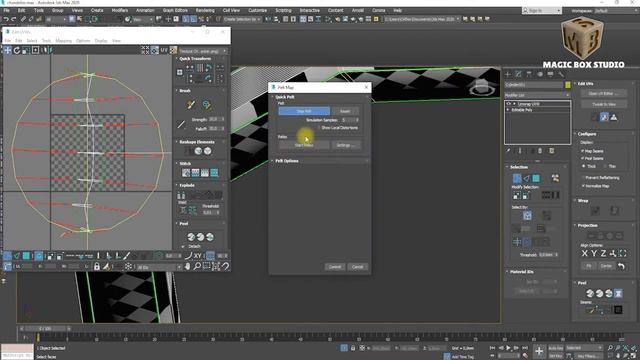Click the Stop Pelt button
640x360 pixels.
click(304, 111)
